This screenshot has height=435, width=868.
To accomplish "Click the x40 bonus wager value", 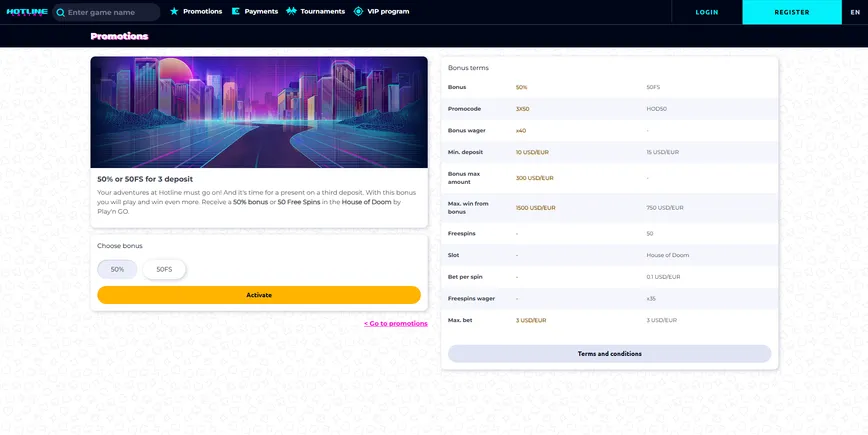I will click(x=521, y=131).
